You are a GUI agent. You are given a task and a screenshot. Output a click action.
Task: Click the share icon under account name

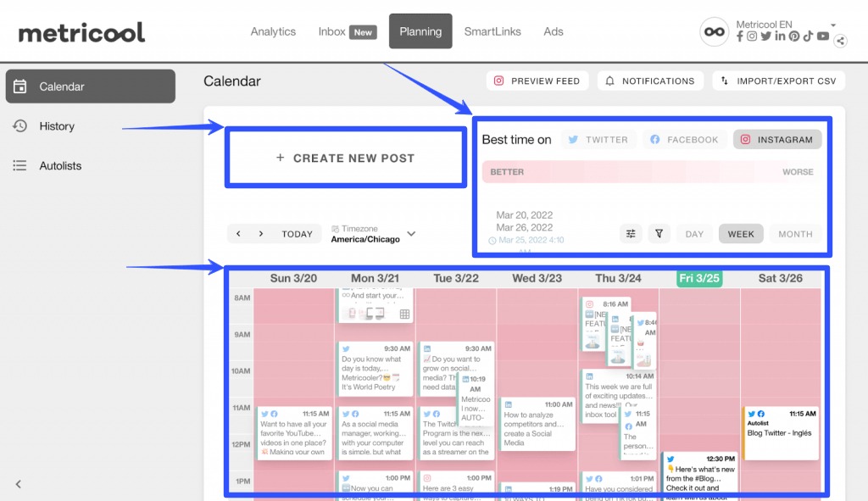point(840,41)
